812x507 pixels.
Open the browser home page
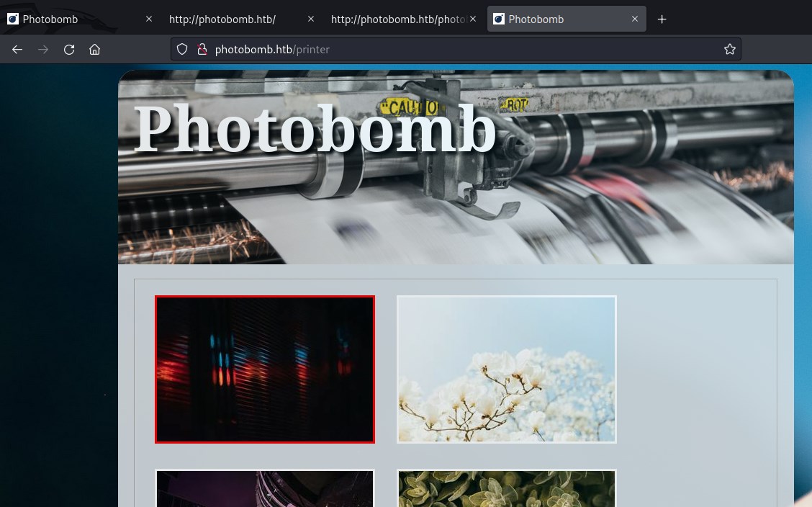click(94, 49)
